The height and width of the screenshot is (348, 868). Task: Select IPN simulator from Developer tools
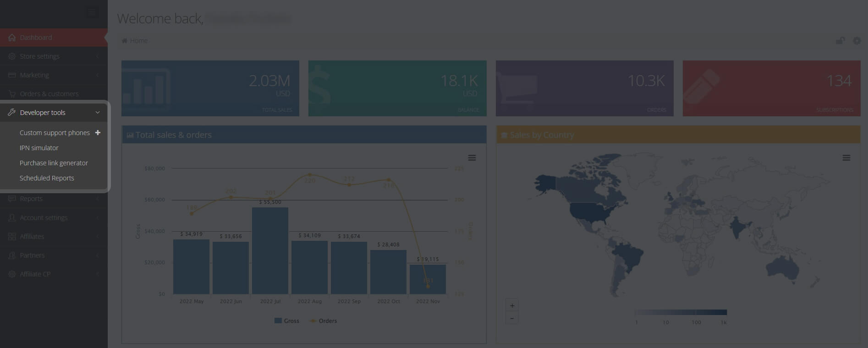[39, 148]
